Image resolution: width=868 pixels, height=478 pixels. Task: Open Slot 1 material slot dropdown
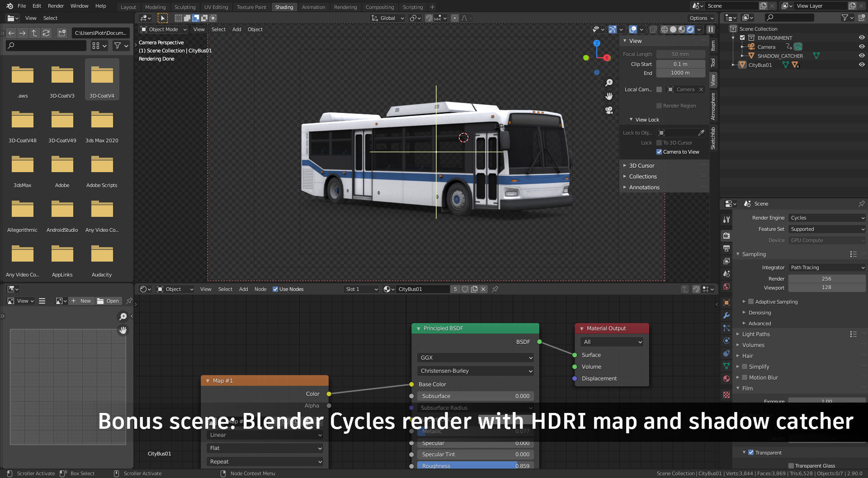coord(362,289)
